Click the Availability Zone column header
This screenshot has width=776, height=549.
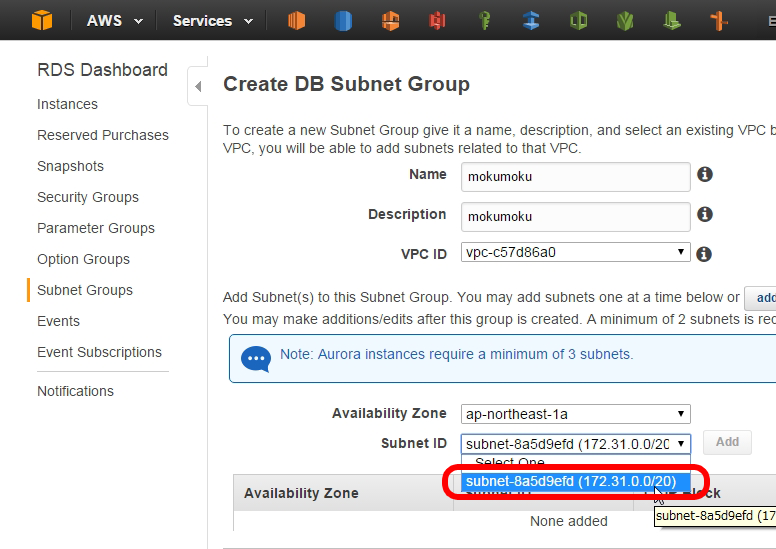(x=301, y=493)
